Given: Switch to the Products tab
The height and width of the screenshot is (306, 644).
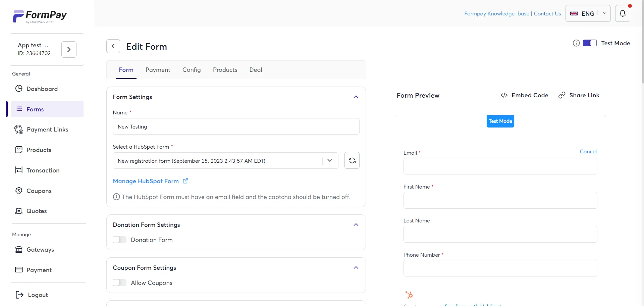Looking at the screenshot, I should tap(225, 70).
